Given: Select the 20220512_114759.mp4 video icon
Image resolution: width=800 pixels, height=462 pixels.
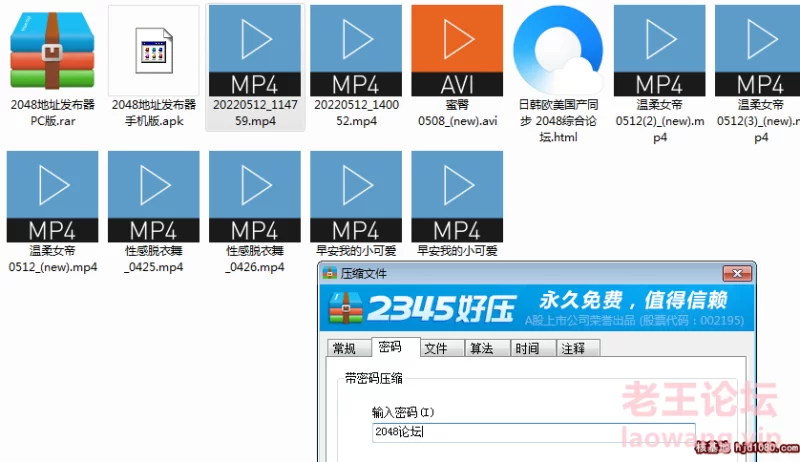Looking at the screenshot, I should (x=255, y=50).
